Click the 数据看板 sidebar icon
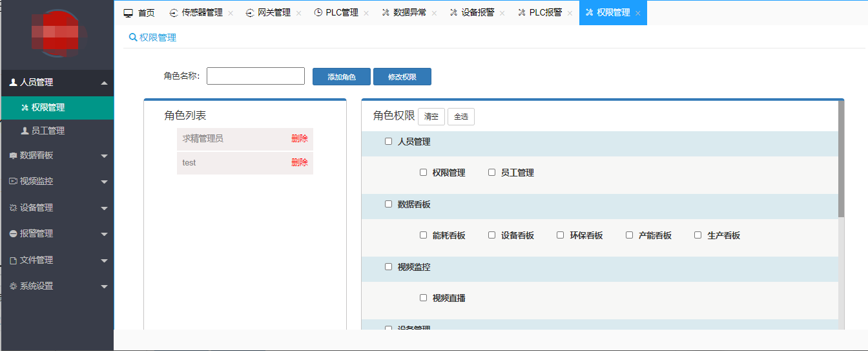Image resolution: width=868 pixels, height=351 pixels. [x=13, y=156]
